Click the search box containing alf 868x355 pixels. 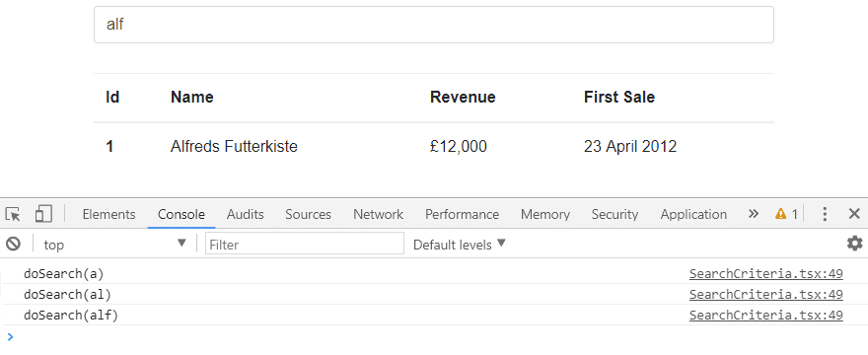(433, 25)
